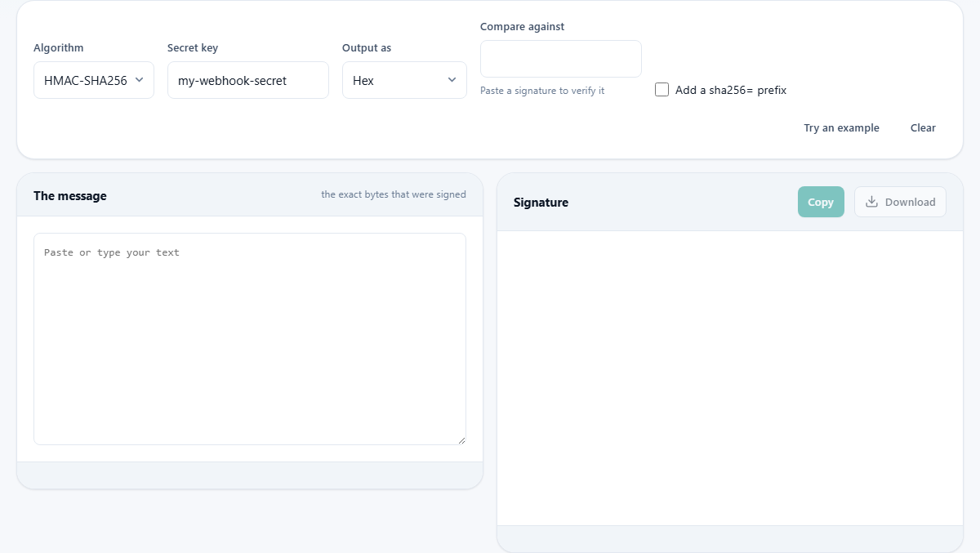The height and width of the screenshot is (553, 980).
Task: Grab the message textarea resize handle
Action: pos(461,440)
